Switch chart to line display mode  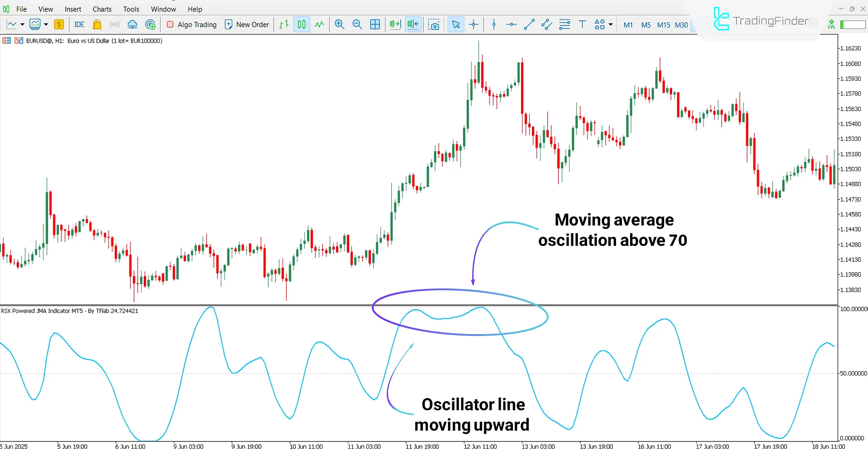tap(319, 24)
